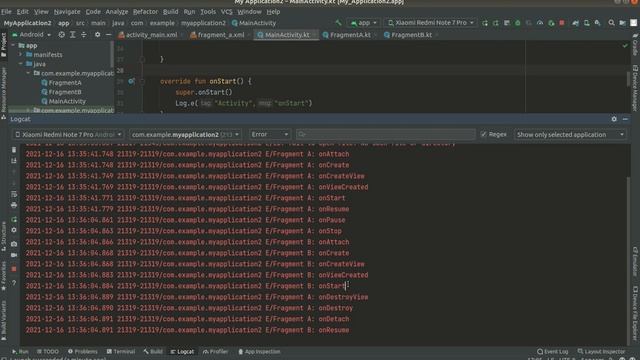Click the AVD Manager device icon

click(587, 23)
